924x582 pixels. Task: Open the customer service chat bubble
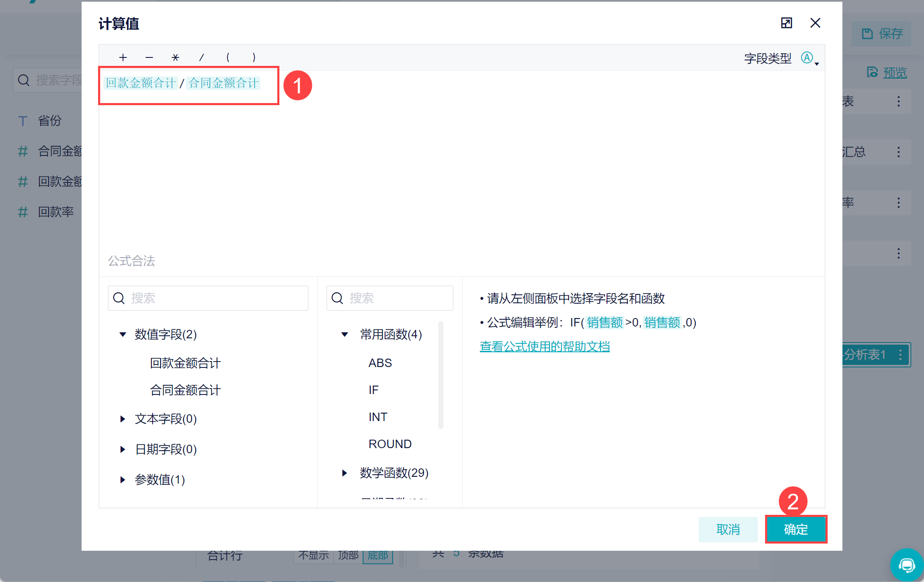[906, 565]
